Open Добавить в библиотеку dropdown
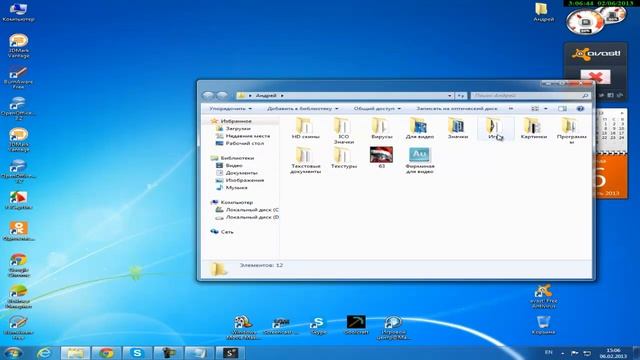The height and width of the screenshot is (360, 640). click(302, 109)
